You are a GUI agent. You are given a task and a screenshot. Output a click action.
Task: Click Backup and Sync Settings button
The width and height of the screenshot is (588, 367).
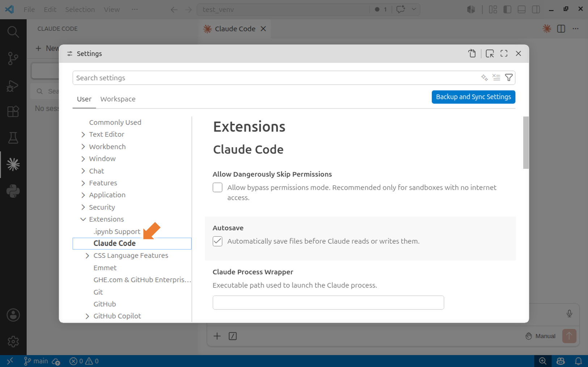[x=473, y=97]
